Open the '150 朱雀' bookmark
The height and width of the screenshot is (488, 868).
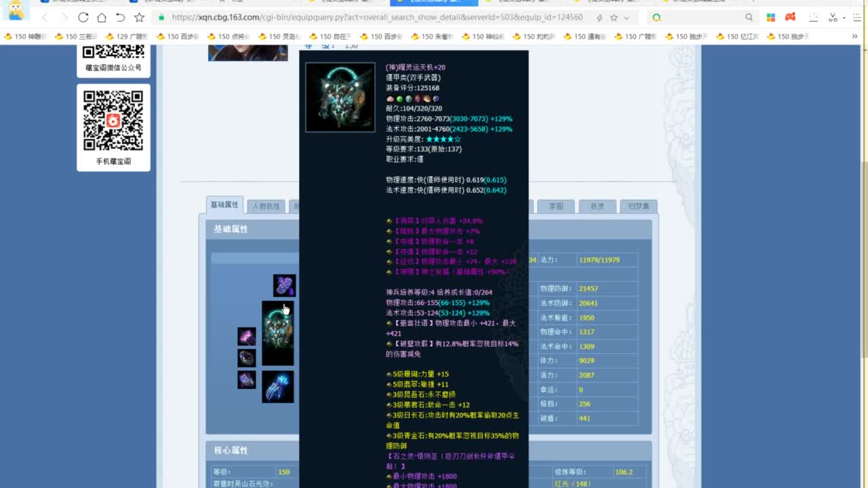click(x=432, y=37)
